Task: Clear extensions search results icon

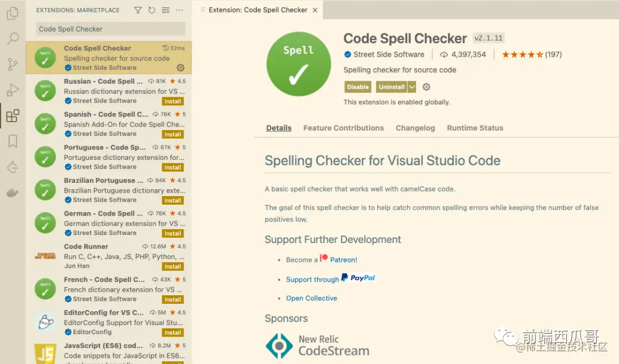Action: point(166,10)
